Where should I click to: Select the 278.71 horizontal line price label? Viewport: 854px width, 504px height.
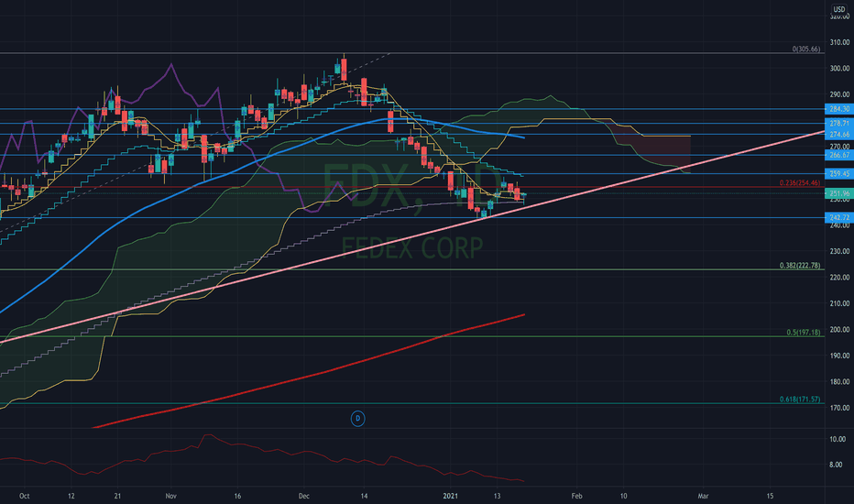(x=838, y=124)
